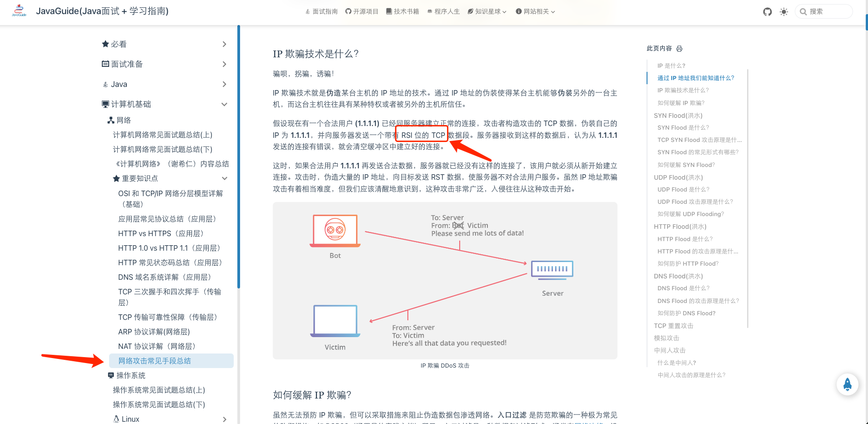This screenshot has width=868, height=424.
Task: Select the book icon beside 技术书籍
Action: click(x=388, y=11)
